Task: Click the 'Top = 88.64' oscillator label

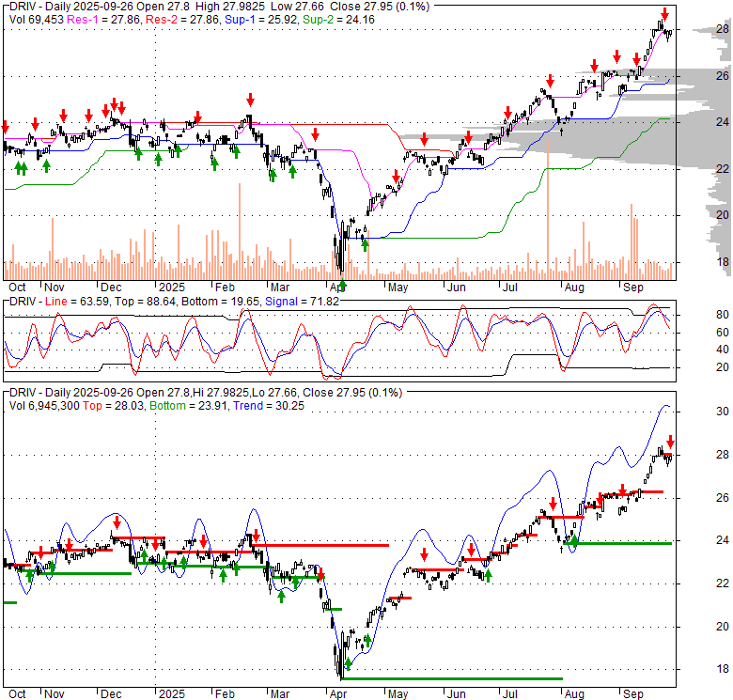Action: (x=146, y=302)
